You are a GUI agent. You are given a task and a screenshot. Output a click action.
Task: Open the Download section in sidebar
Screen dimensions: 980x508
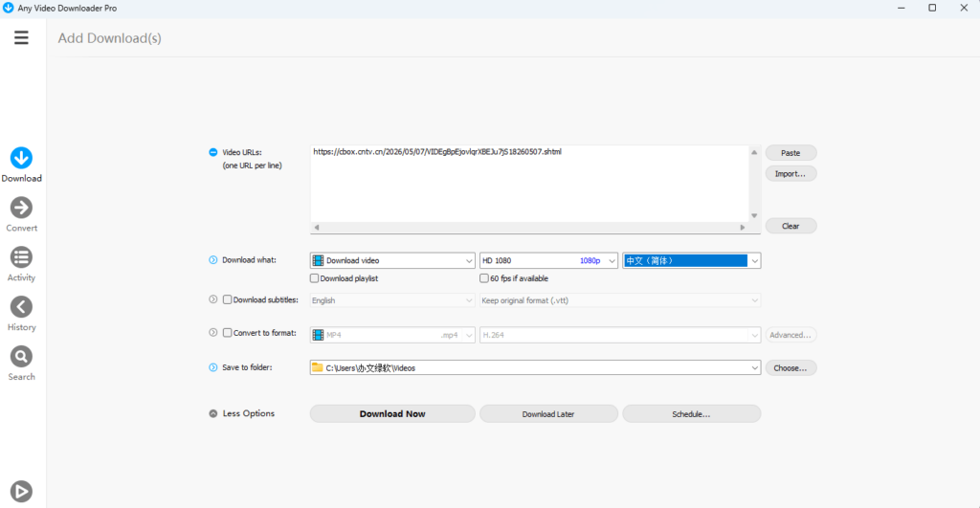[21, 165]
